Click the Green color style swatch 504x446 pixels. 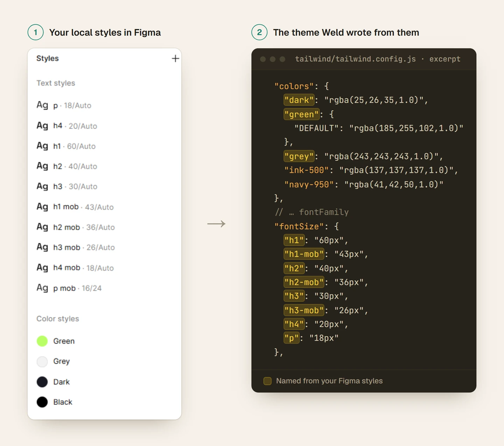tap(42, 341)
